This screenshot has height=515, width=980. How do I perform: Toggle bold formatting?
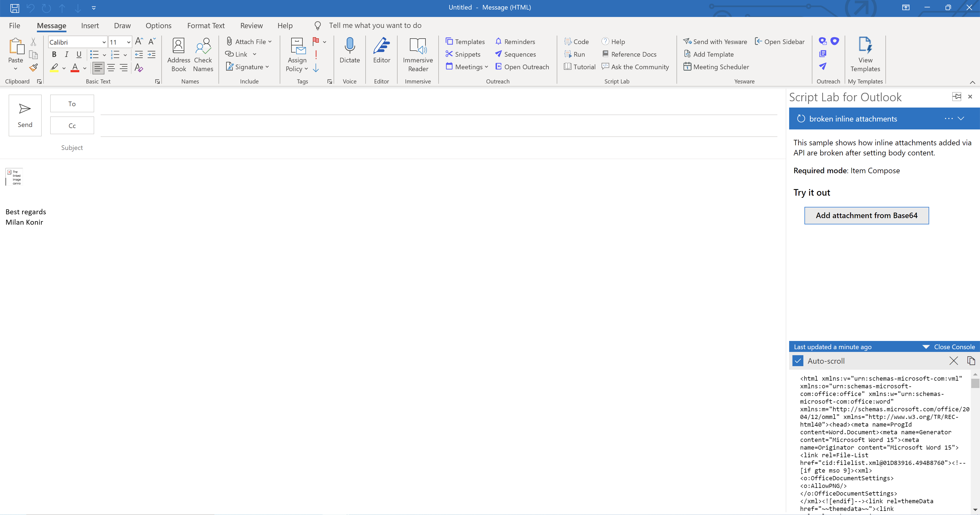(54, 54)
